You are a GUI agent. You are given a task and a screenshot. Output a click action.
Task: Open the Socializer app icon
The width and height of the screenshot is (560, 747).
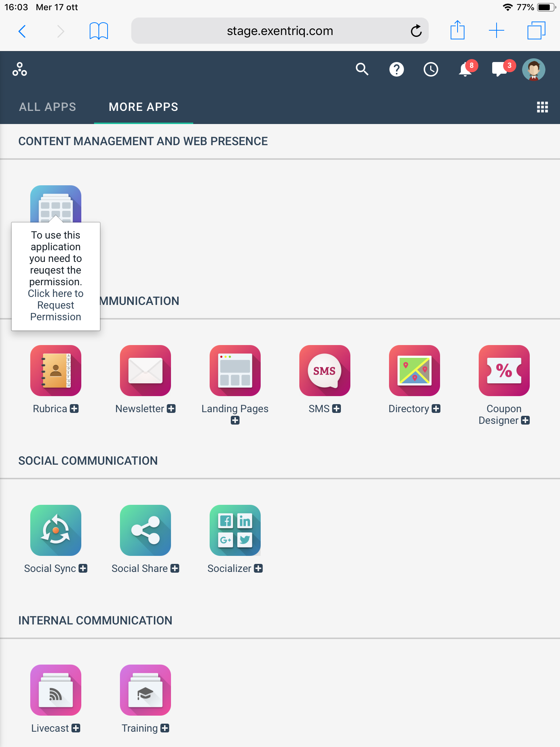235,530
